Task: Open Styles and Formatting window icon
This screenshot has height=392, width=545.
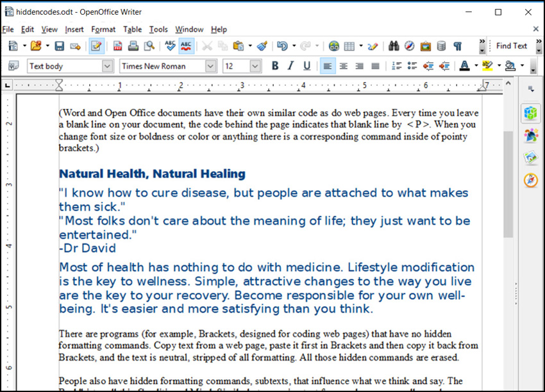Action: 13,65
